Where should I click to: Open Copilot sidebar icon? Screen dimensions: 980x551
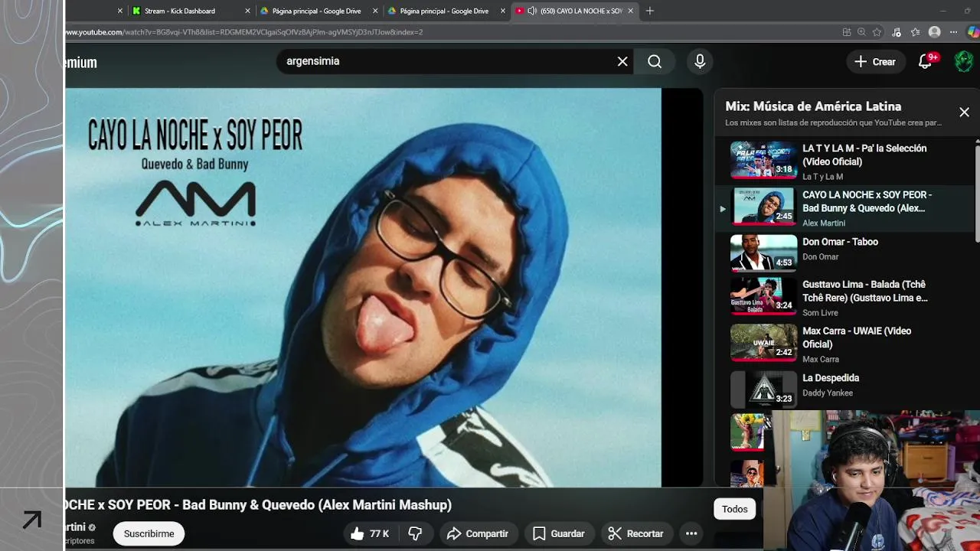pos(972,32)
